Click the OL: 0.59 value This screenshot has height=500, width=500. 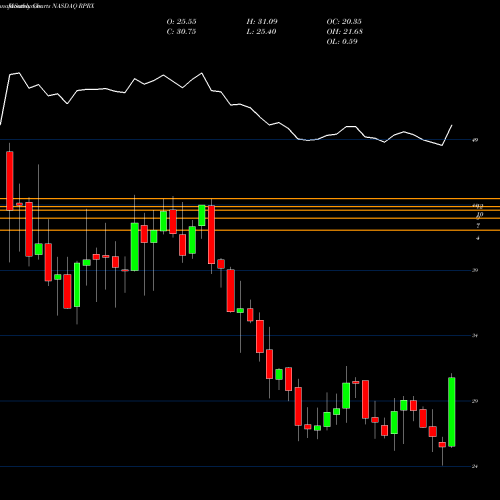pos(342,42)
